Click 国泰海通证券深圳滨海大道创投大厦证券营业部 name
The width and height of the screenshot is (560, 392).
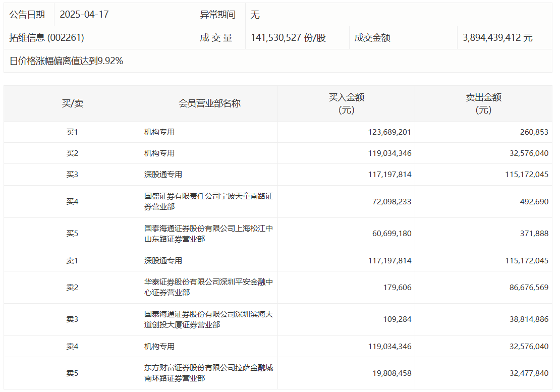click(208, 319)
